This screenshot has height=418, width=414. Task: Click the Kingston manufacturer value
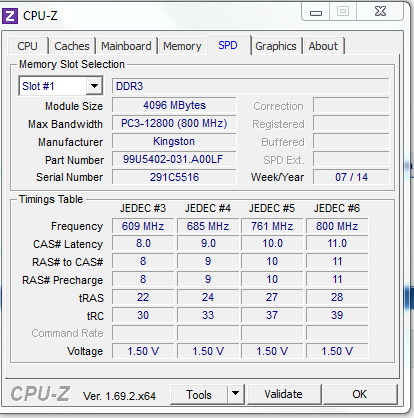(x=174, y=141)
